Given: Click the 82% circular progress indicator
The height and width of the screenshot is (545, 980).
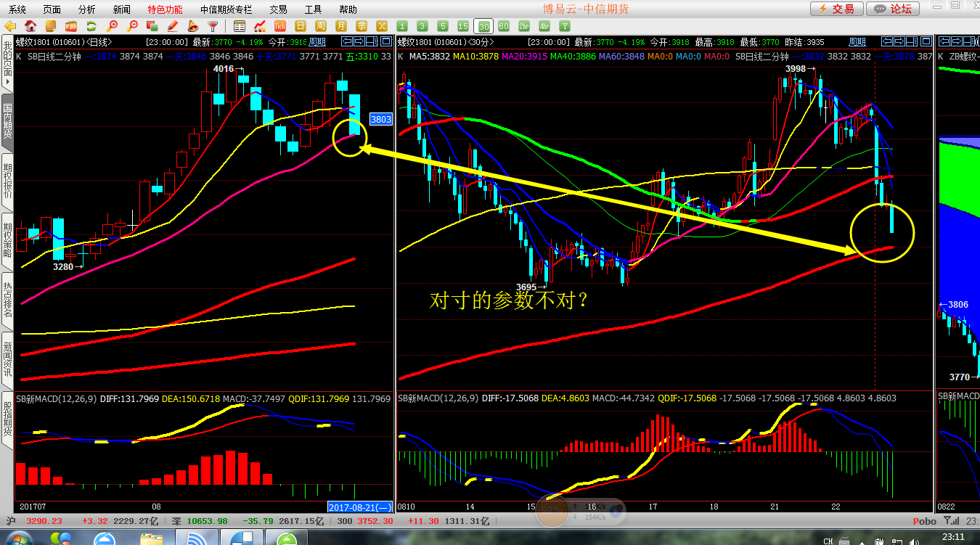Looking at the screenshot, I should pos(552,511).
